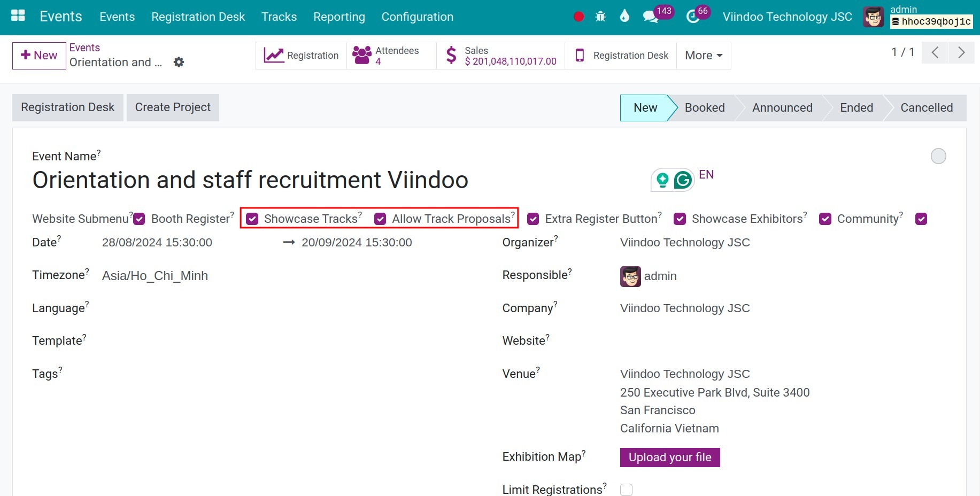
Task: Toggle Allow Track Proposals checkbox
Action: (380, 219)
